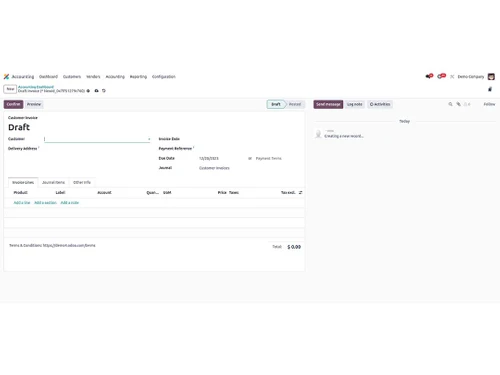The image size is (500, 375).
Task: Go to the Accounting Dashboard breadcrumb
Action: 36,87
